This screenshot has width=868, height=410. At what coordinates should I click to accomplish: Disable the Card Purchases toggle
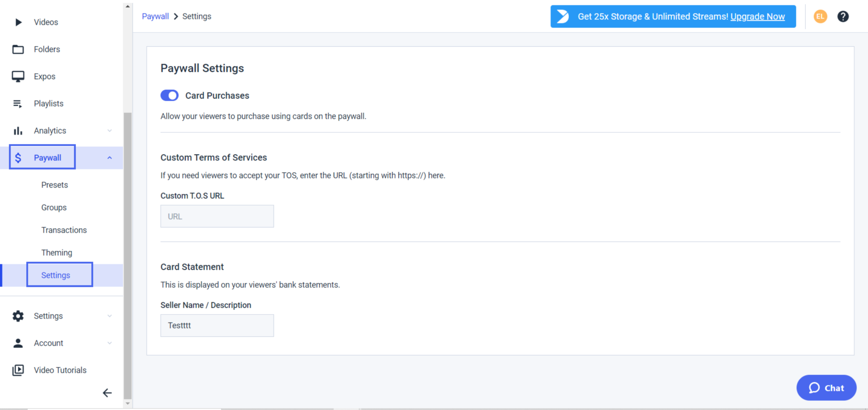pos(169,95)
